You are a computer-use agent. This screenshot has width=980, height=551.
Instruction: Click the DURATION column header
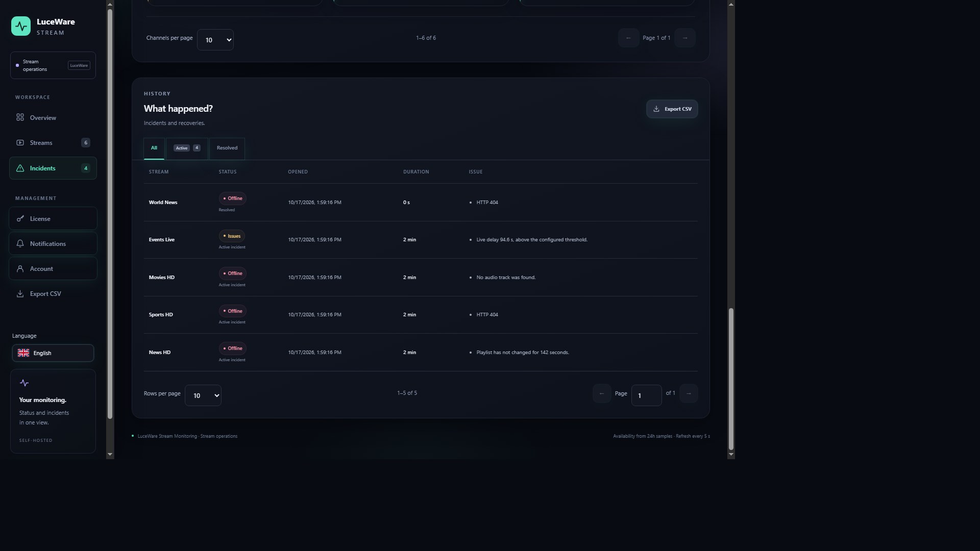[x=416, y=172]
